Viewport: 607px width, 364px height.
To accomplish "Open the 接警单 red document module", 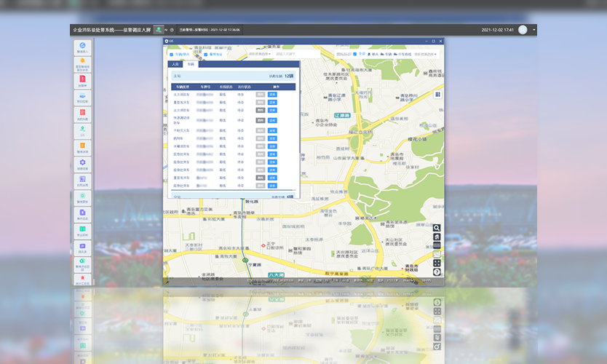I will pos(82,81).
